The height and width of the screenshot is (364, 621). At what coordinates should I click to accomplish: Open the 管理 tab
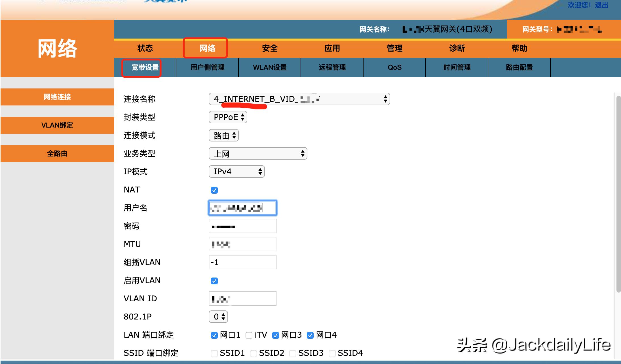(x=394, y=48)
